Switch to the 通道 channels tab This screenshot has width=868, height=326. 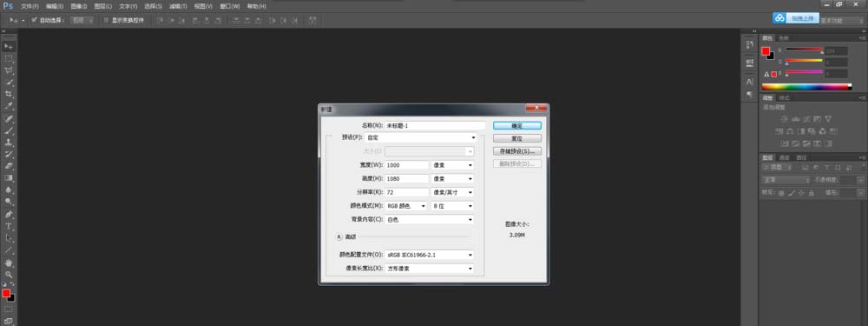[786, 157]
